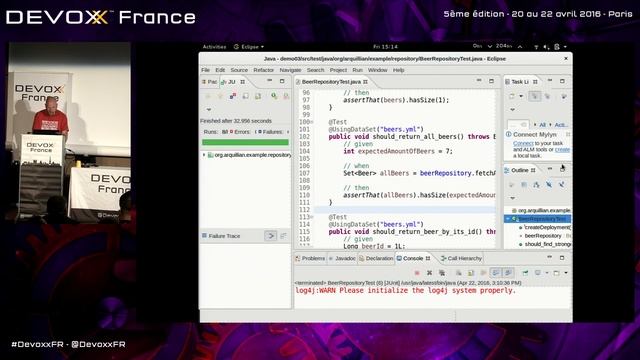640x360 pixels.
Task: Switch to the Declaration tab
Action: [376, 258]
